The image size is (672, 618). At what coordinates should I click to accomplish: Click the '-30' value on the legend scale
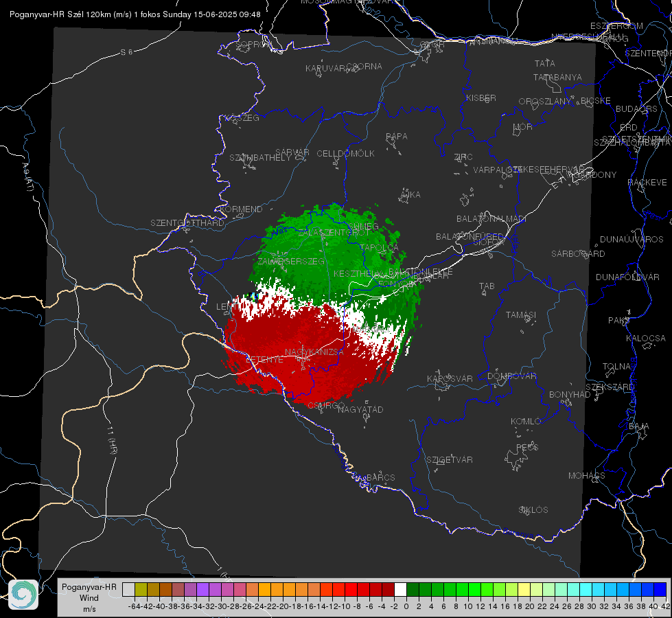click(x=221, y=606)
